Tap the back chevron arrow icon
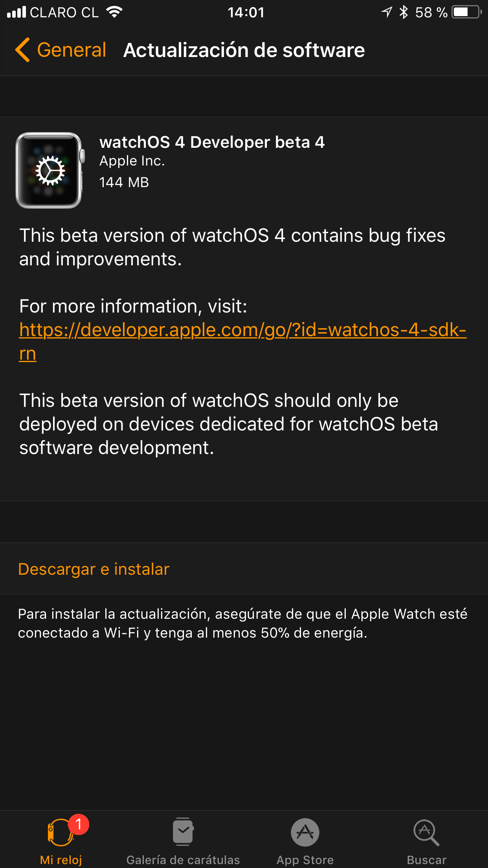The height and width of the screenshot is (868, 488). point(22,50)
